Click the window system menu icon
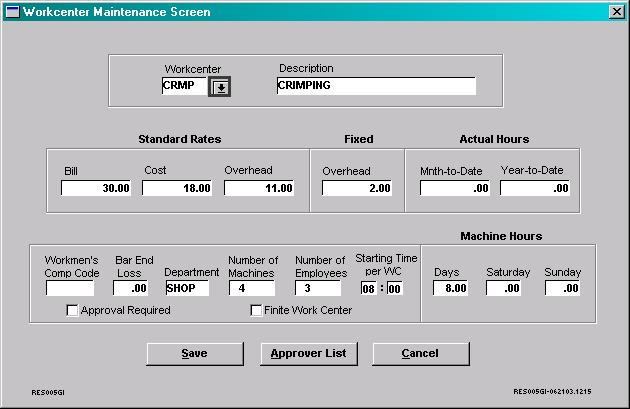Image resolution: width=630 pixels, height=409 pixels. pyautogui.click(x=12, y=12)
